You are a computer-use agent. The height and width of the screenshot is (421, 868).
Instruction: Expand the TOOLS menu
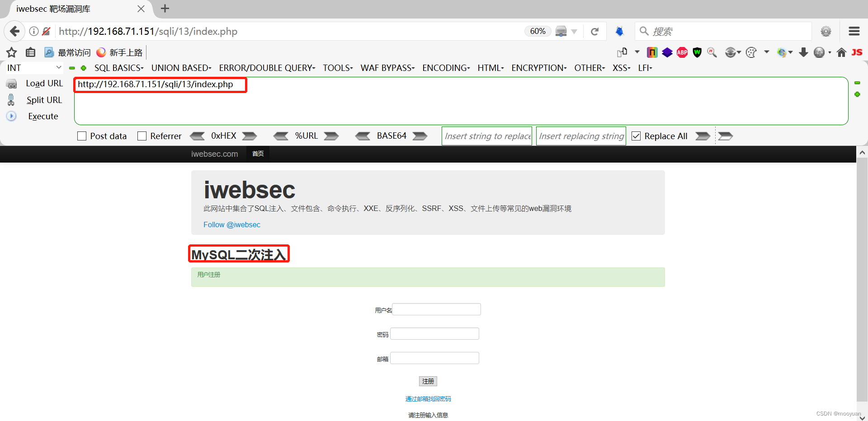click(338, 68)
